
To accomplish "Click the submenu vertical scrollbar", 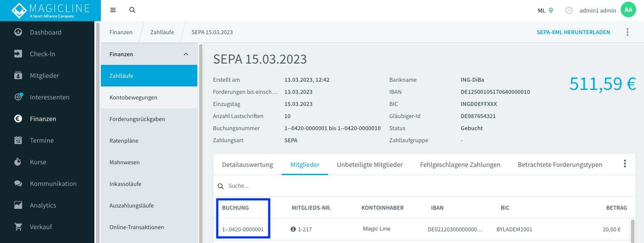I will [x=200, y=143].
